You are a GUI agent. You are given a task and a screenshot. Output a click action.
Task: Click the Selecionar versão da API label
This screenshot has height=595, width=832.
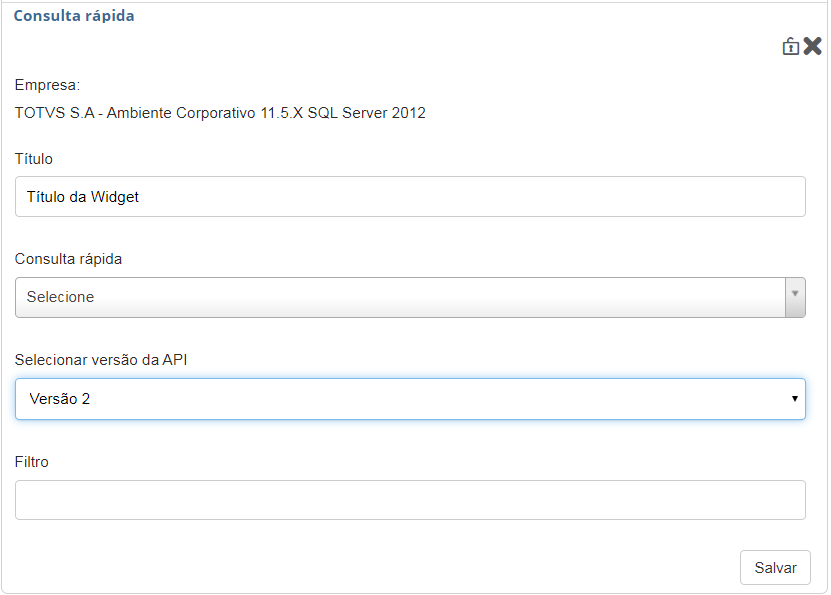[x=101, y=360]
